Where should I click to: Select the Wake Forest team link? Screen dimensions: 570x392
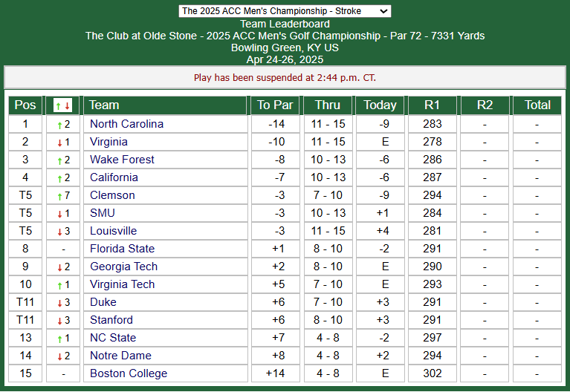click(122, 160)
